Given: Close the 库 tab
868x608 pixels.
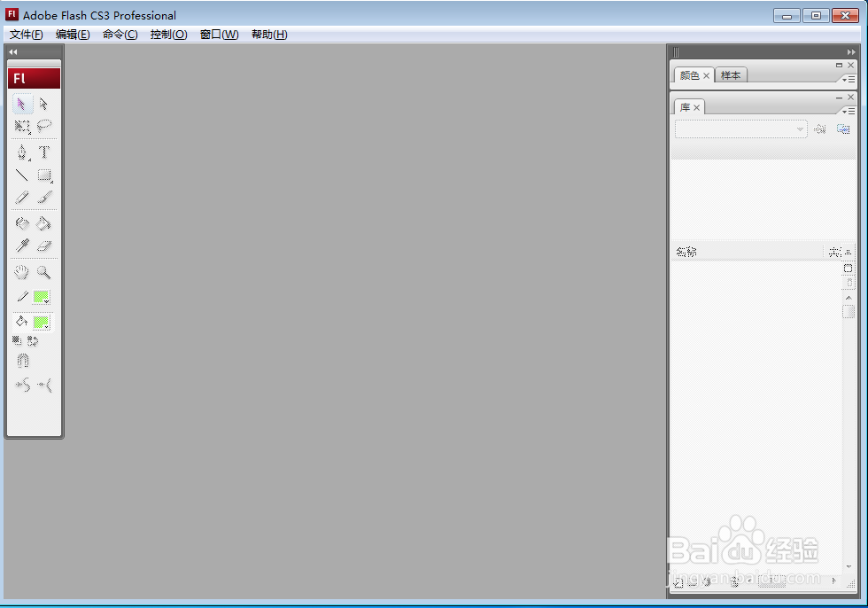Looking at the screenshot, I should [697, 107].
